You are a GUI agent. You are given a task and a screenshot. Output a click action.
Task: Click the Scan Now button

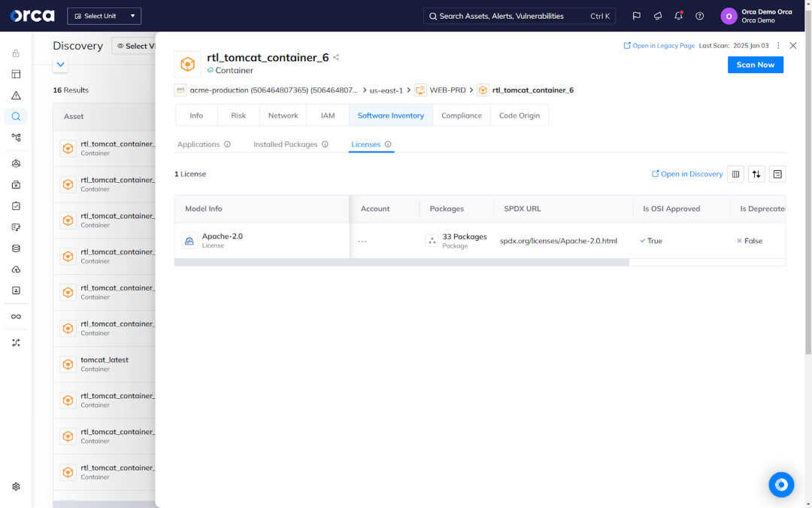pyautogui.click(x=755, y=65)
